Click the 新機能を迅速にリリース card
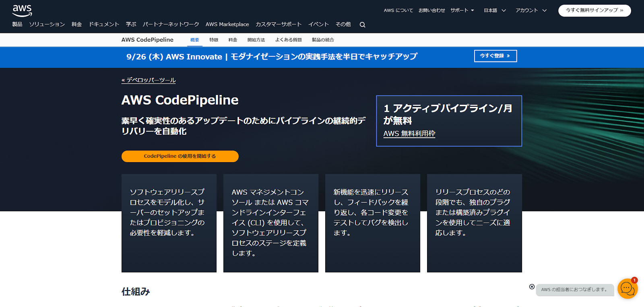This screenshot has height=307, width=644. coord(373,223)
